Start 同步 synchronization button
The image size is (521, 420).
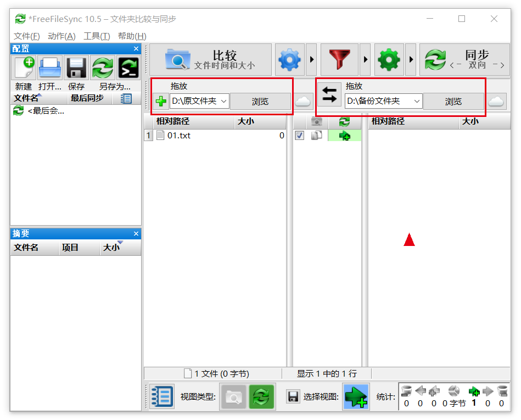point(464,59)
